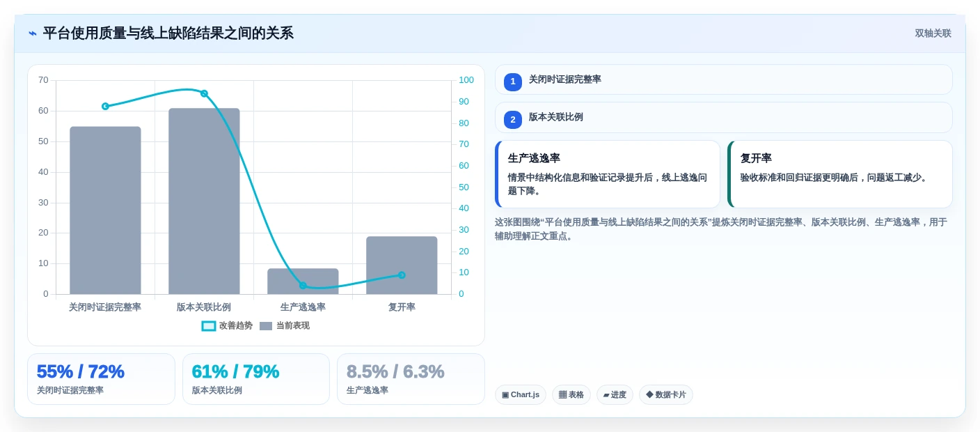Click the 生产逃逸率 bar in chart
The height and width of the screenshot is (432, 980).
(303, 281)
